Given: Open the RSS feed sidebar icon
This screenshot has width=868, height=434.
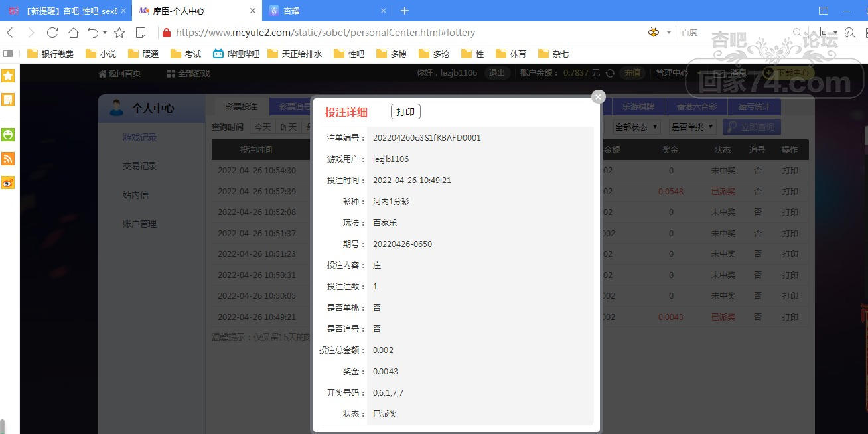Looking at the screenshot, I should (9, 159).
